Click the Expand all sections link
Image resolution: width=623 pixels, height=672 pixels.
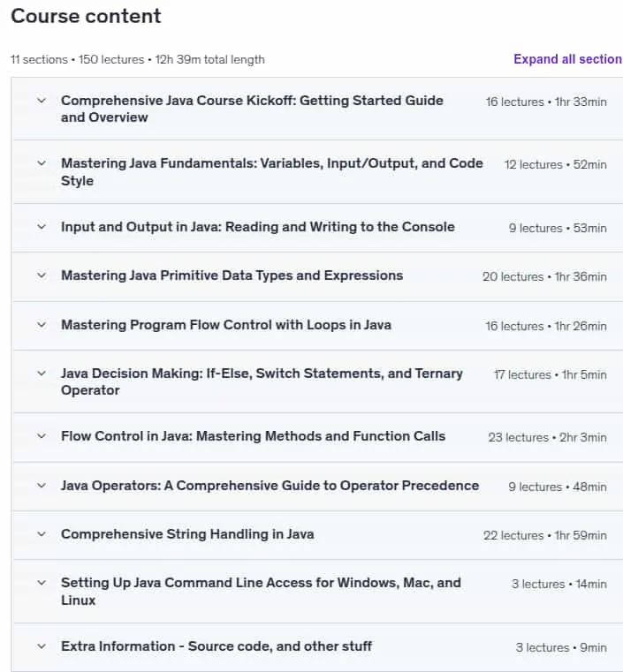568,59
